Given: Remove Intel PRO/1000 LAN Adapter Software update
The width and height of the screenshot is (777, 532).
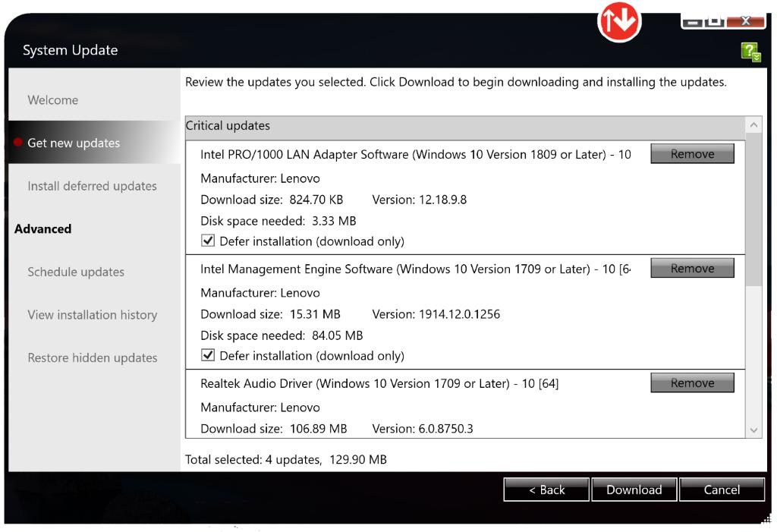Looking at the screenshot, I should point(692,154).
